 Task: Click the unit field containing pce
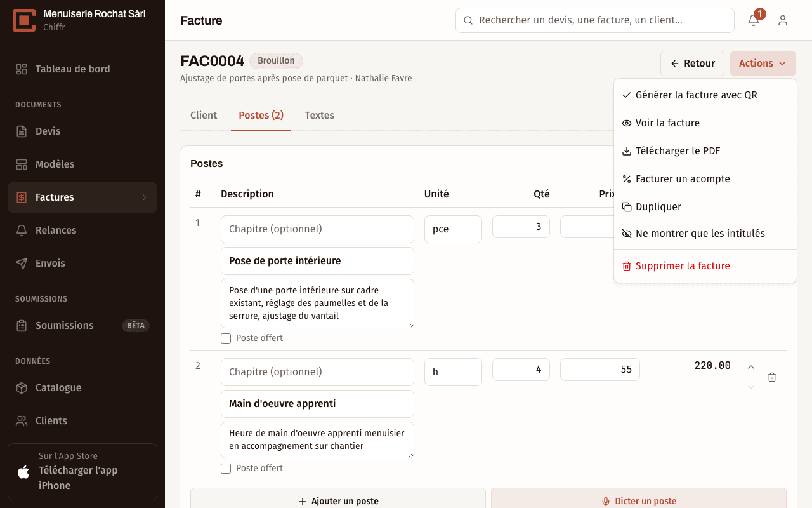click(453, 229)
